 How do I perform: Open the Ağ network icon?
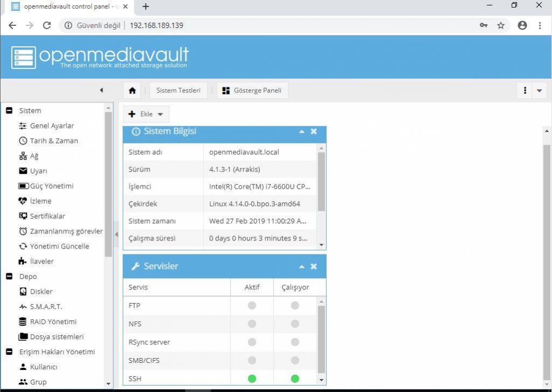coord(23,156)
